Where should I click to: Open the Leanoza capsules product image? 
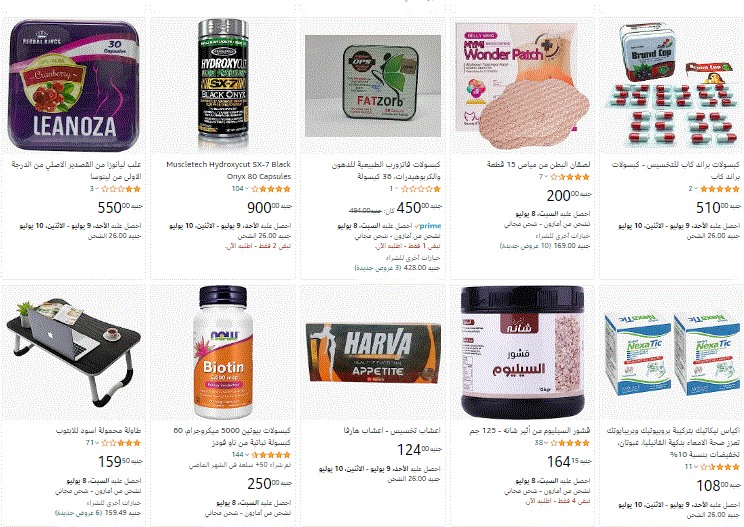tap(74, 85)
